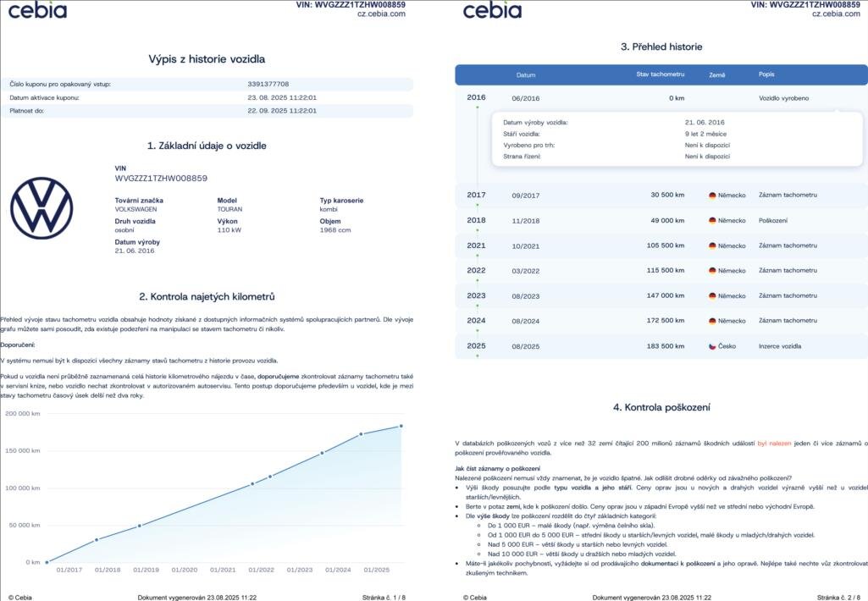Viewport: 868px width, 601px height.
Task: Click the '4. Kontrola poškození' section heading
Action: 661,408
